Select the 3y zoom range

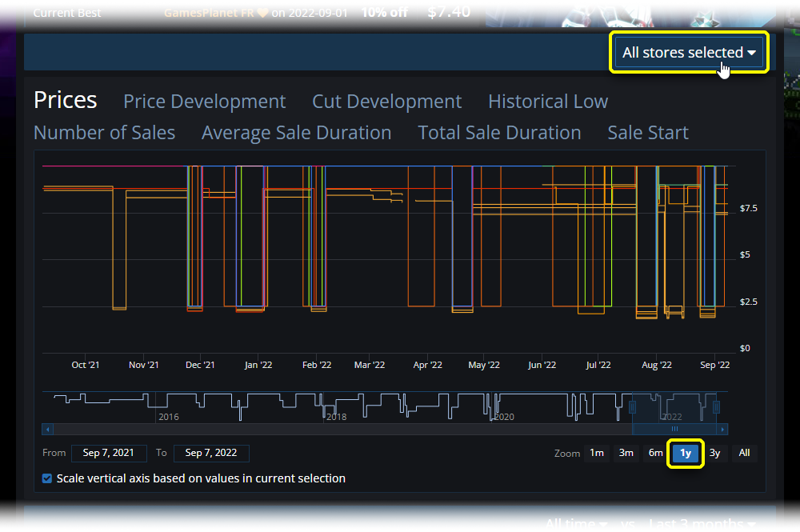[x=714, y=453]
